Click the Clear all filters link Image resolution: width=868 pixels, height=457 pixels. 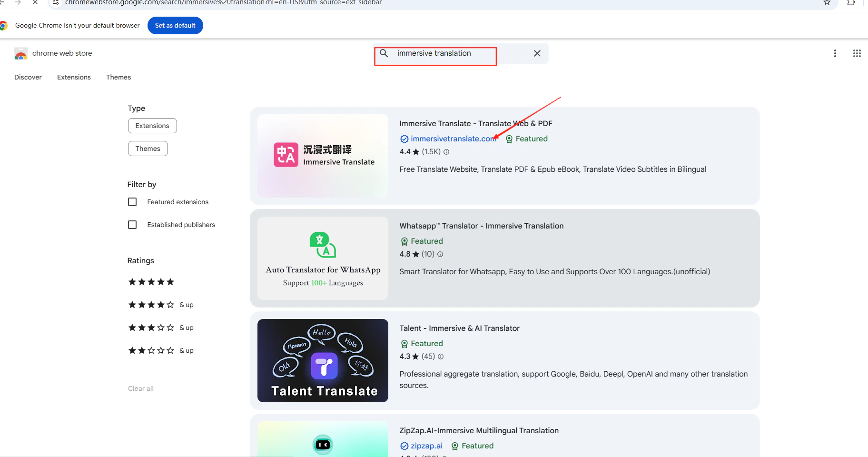click(x=140, y=388)
